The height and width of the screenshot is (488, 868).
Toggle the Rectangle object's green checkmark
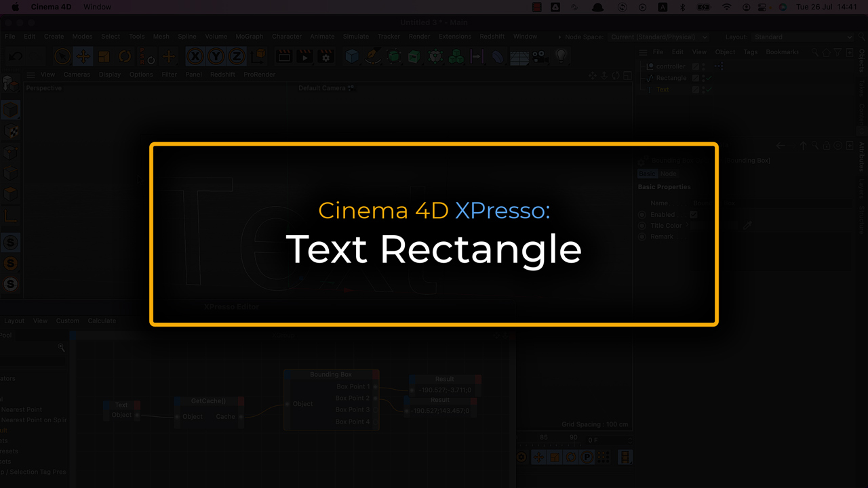[707, 78]
